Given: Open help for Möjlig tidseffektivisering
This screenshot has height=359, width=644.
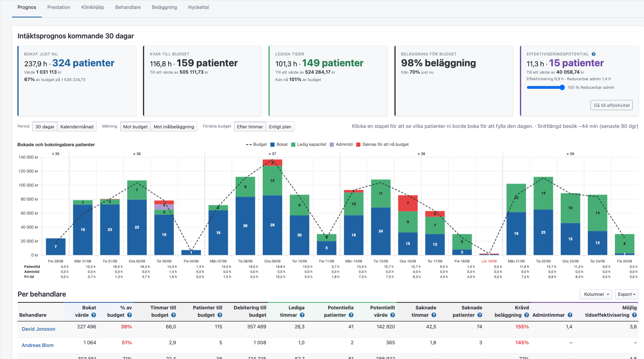Looking at the screenshot, I should tap(634, 315).
